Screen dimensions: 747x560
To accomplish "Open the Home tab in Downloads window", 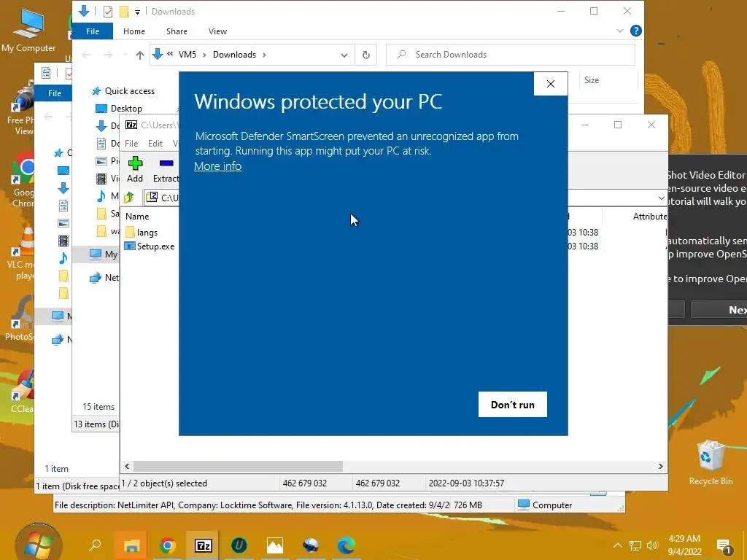I will click(x=134, y=31).
